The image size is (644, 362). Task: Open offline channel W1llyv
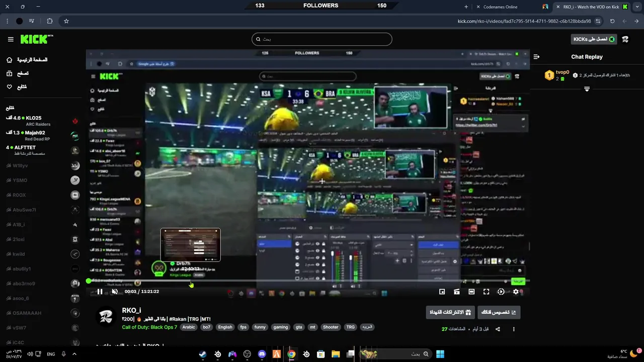(x=42, y=165)
